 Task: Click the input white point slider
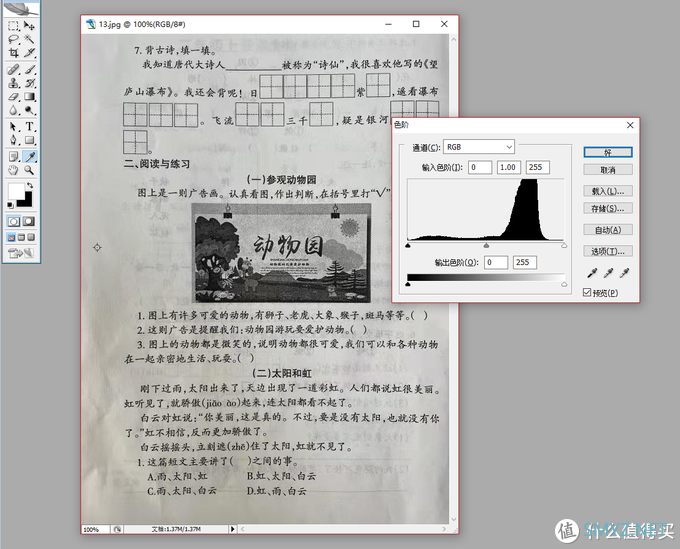[564, 246]
